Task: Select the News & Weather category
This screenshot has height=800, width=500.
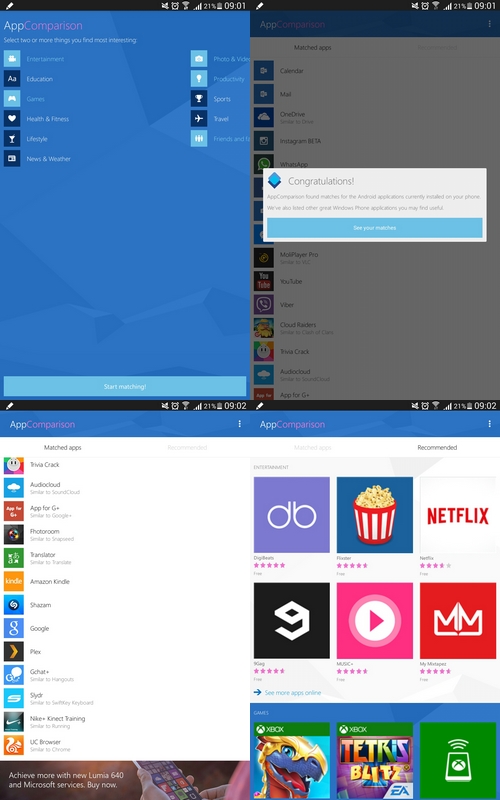Action: click(x=37, y=159)
